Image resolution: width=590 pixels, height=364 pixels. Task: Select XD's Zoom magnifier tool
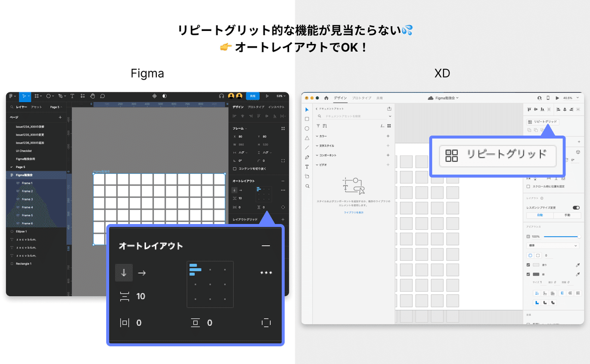point(307,186)
